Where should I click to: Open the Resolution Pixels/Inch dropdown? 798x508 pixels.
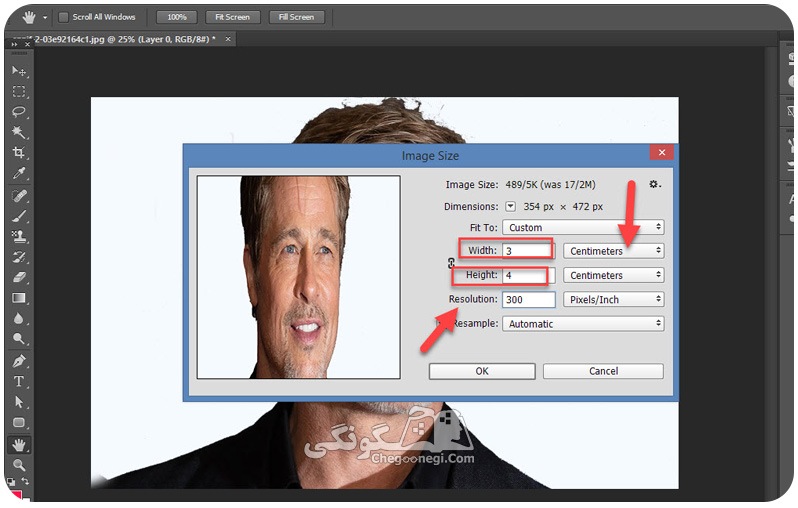614,300
